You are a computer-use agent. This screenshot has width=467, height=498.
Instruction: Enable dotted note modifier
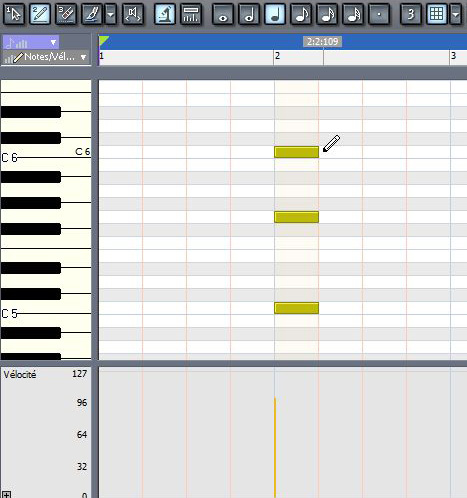tap(379, 14)
